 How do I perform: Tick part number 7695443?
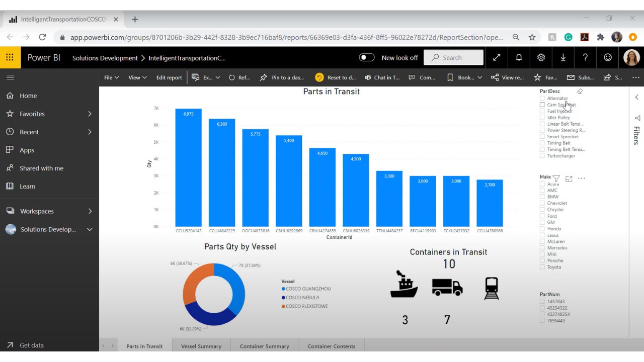542,321
